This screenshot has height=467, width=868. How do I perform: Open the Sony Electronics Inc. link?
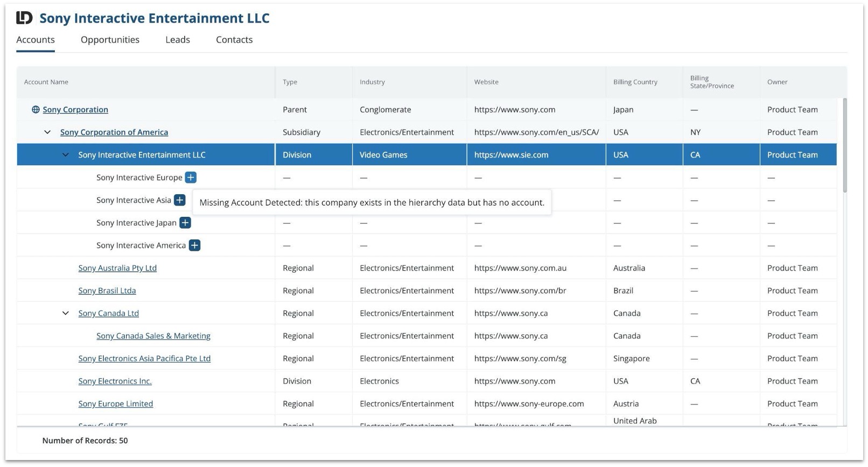(115, 381)
